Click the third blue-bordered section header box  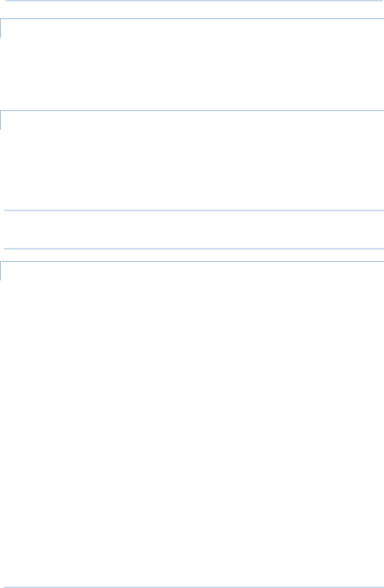click(192, 271)
